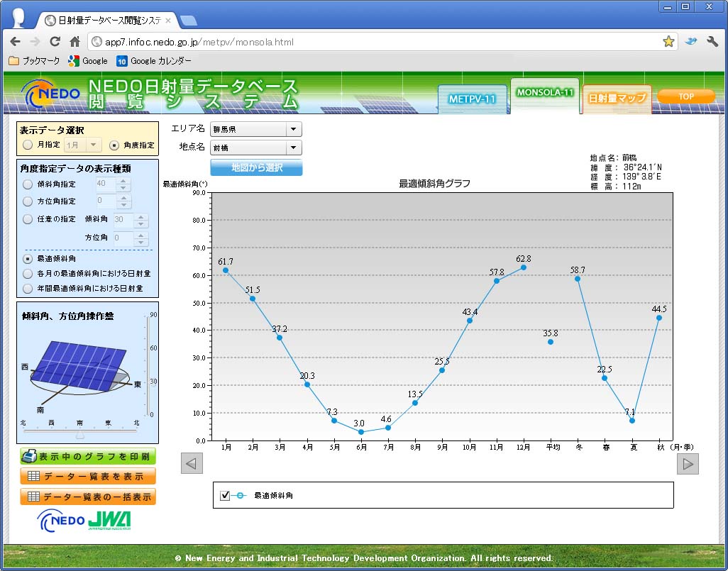Go to the browser home page icon

click(x=75, y=42)
